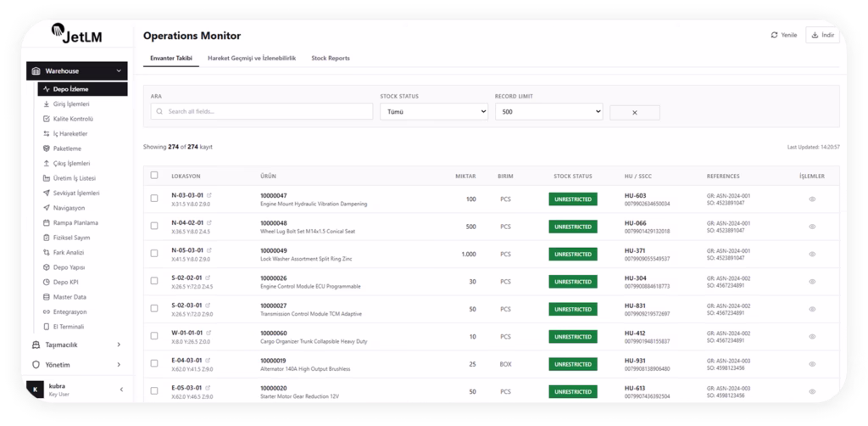This screenshot has height=426, width=868.
Task: Click the Yenile refresh button
Action: [x=783, y=36]
